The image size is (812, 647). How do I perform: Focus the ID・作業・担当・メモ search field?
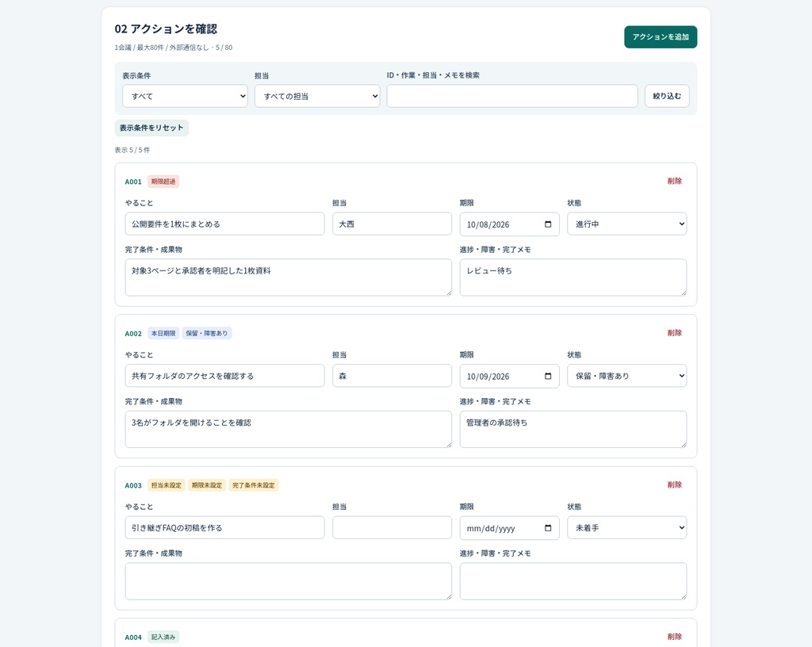(x=512, y=96)
